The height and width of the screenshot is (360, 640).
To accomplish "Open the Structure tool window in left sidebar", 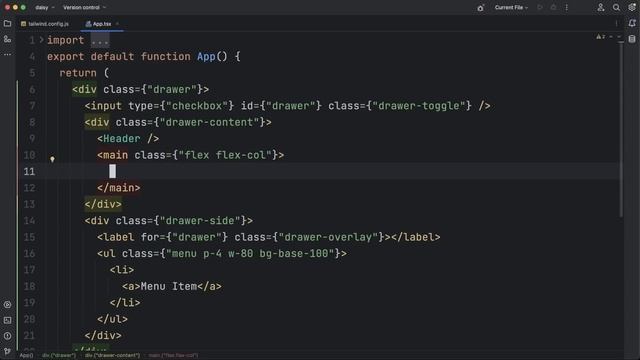I will pos(7,39).
